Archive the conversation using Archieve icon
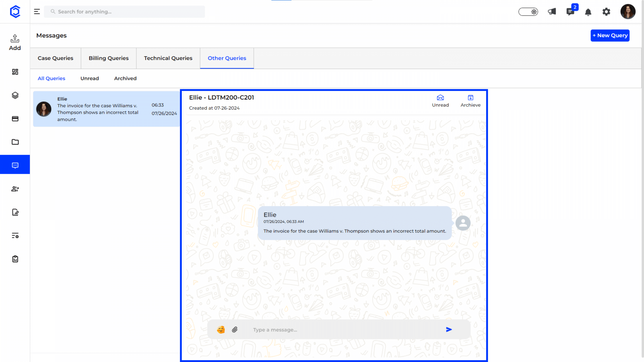644x362 pixels. tap(470, 101)
